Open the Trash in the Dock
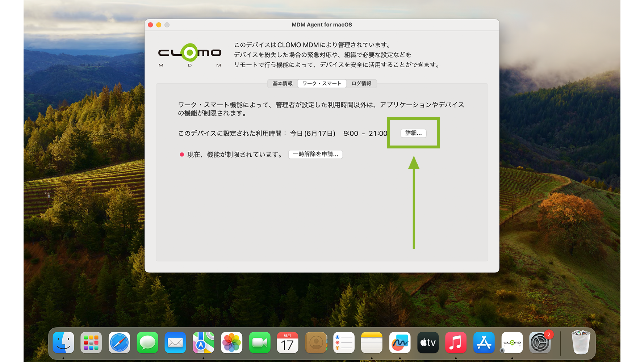The height and width of the screenshot is (362, 644). (581, 342)
